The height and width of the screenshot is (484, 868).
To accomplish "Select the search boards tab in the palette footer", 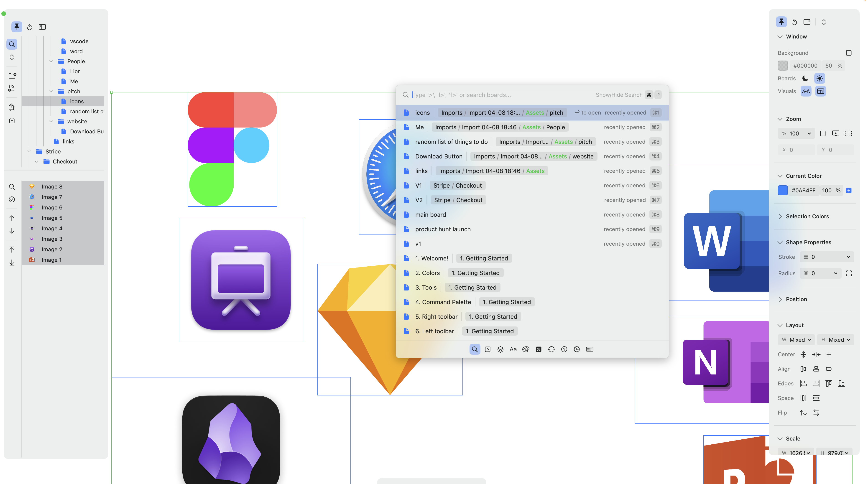I will click(475, 349).
